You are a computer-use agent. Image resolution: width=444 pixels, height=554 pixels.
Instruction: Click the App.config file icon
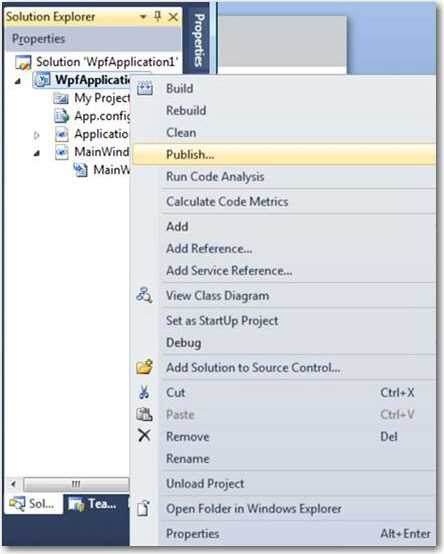click(61, 116)
